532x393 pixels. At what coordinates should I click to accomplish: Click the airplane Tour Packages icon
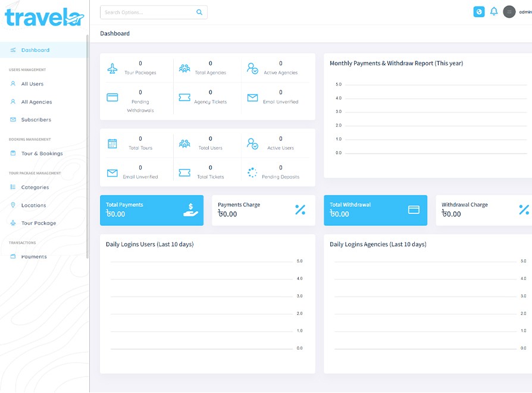click(x=112, y=68)
